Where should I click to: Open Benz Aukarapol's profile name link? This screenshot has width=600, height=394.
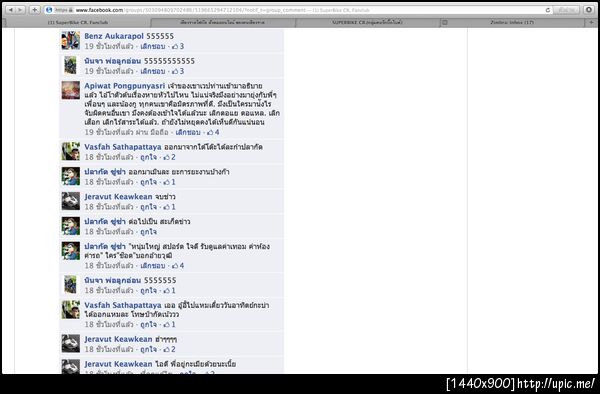coord(114,36)
